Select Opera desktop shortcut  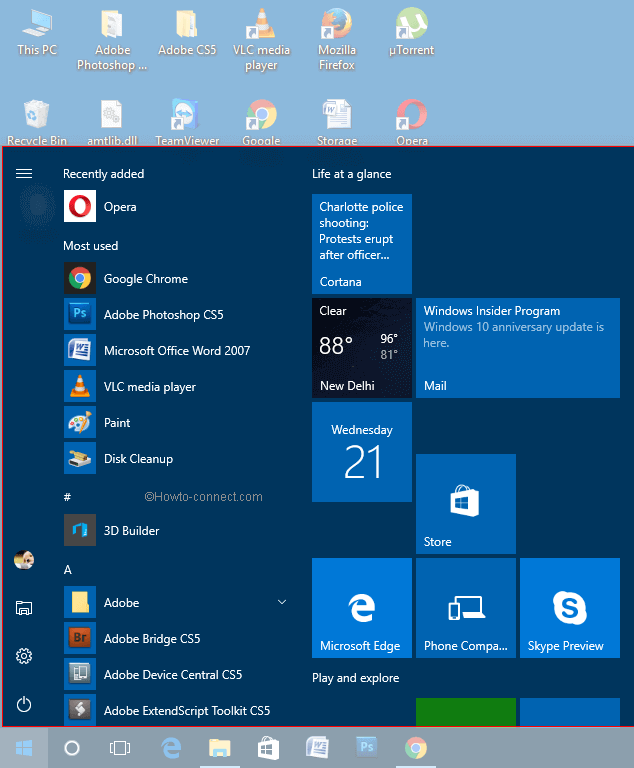click(x=412, y=122)
